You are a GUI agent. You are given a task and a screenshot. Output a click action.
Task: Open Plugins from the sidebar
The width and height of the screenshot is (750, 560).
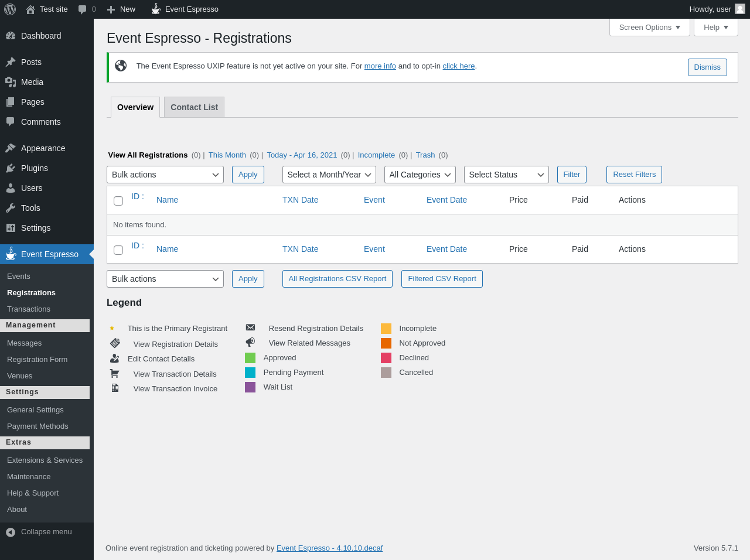pos(34,168)
